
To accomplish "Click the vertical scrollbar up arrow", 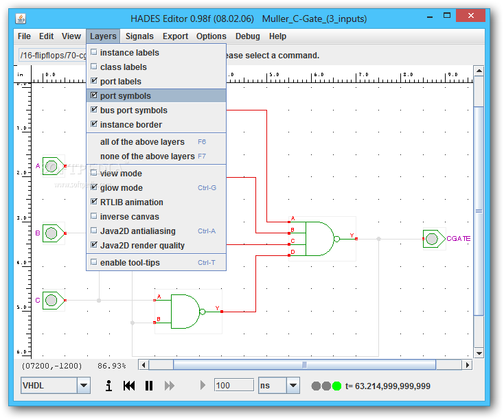I will (479, 71).
